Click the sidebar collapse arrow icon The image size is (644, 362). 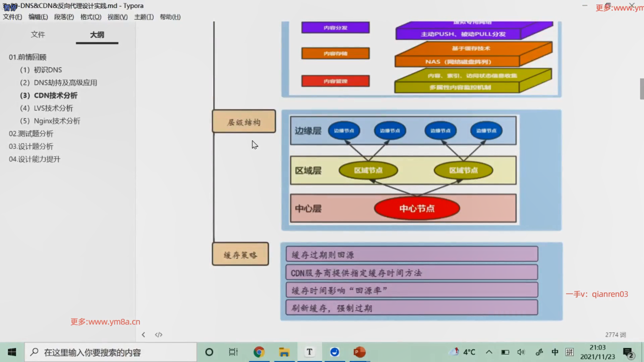click(143, 335)
